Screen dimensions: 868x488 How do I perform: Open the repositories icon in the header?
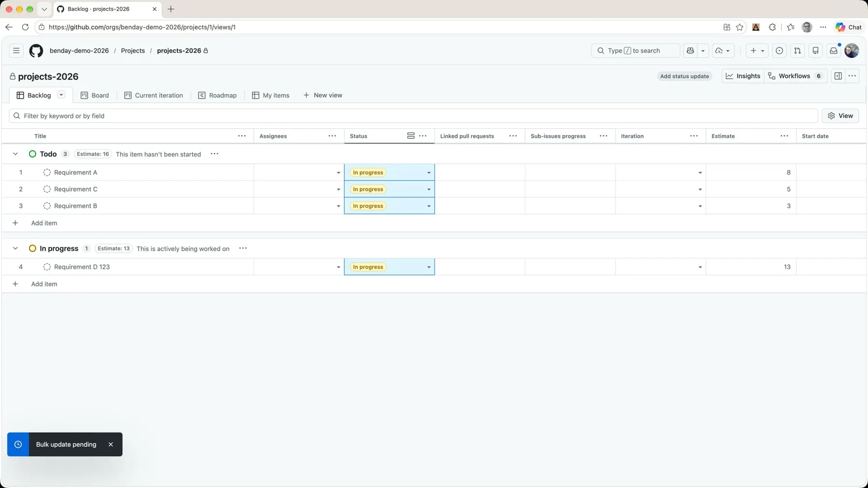[815, 51]
